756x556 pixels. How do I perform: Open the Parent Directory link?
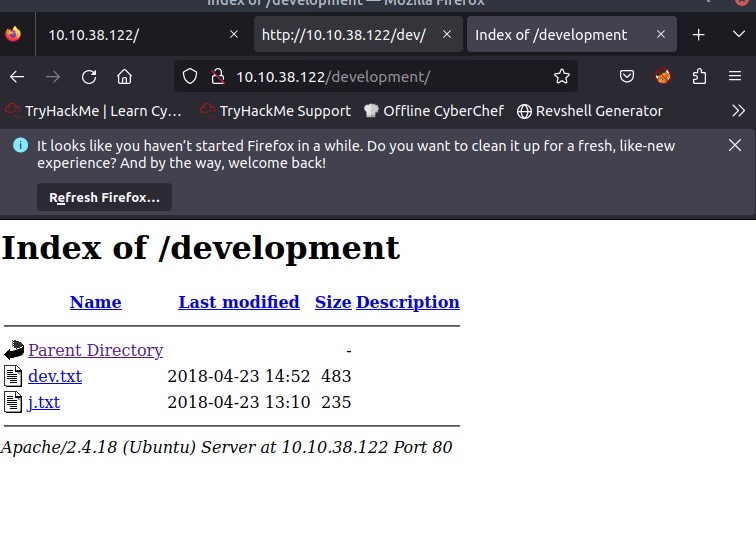pyautogui.click(x=95, y=350)
